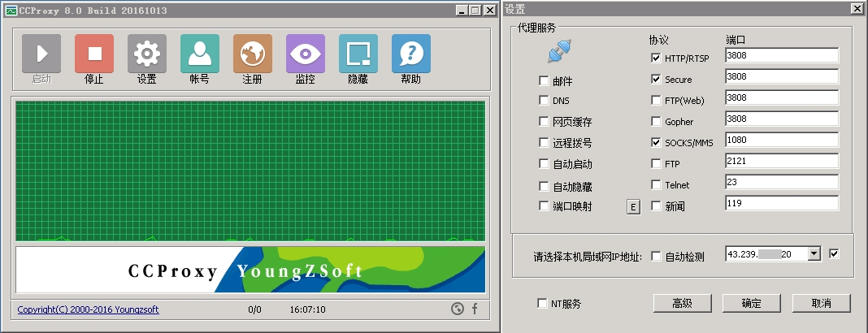Uncheck the SOCKS/MMS checkbox

[x=656, y=143]
